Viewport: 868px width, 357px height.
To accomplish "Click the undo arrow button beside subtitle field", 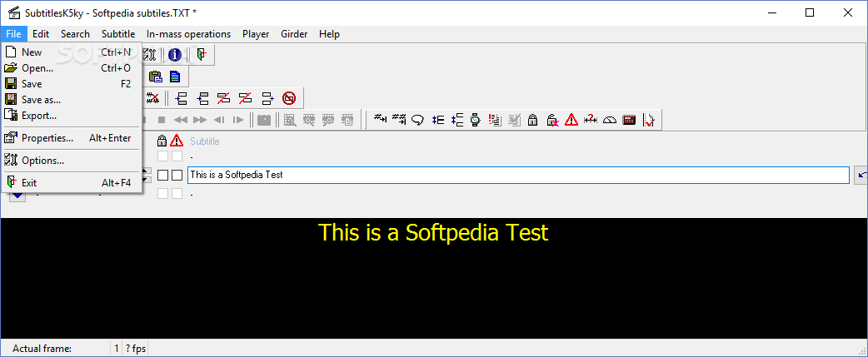I will pos(861,176).
